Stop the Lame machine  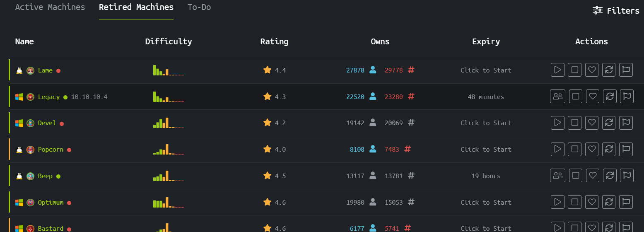[x=575, y=70]
